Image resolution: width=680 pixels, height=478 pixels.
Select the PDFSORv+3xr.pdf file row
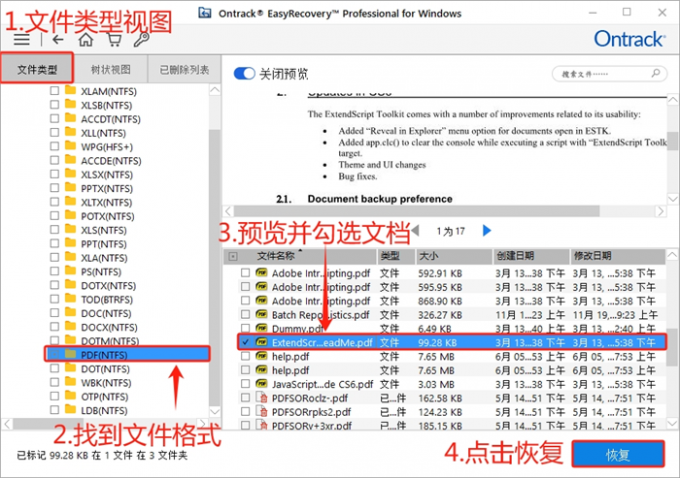point(451,425)
